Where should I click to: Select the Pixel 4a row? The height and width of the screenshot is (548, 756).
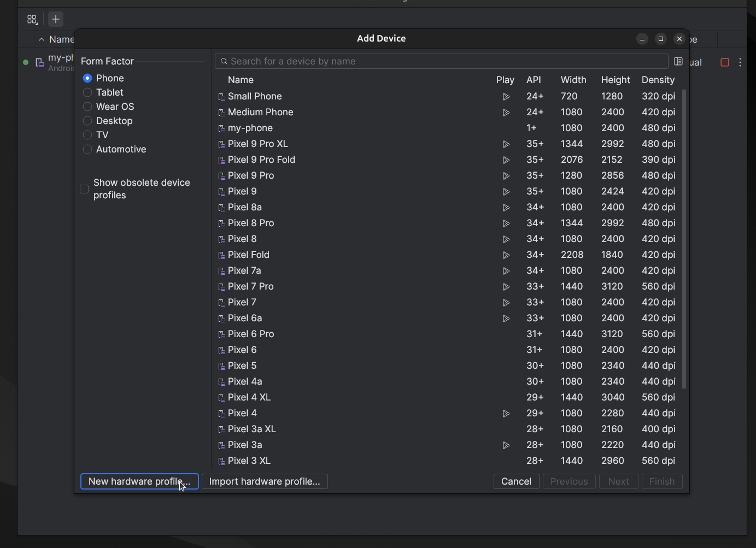pyautogui.click(x=448, y=381)
